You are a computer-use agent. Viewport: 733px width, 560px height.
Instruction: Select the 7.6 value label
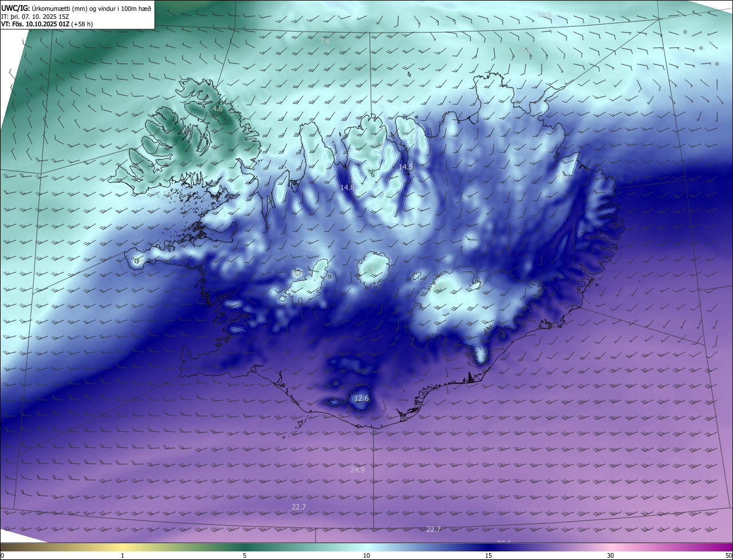[325, 41]
